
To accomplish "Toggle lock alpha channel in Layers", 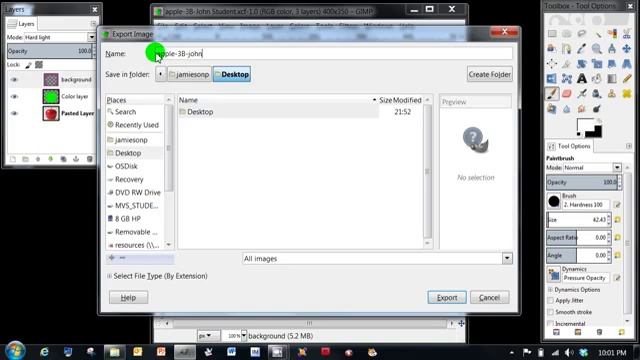I will point(39,65).
